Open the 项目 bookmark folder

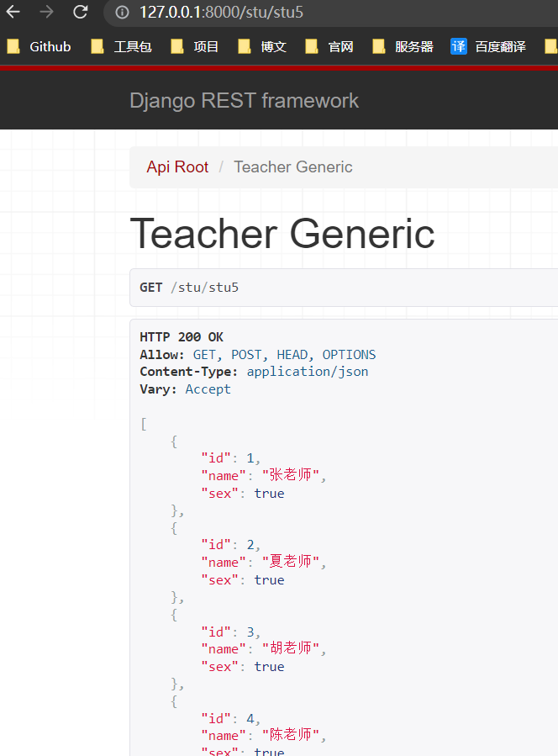tap(195, 47)
